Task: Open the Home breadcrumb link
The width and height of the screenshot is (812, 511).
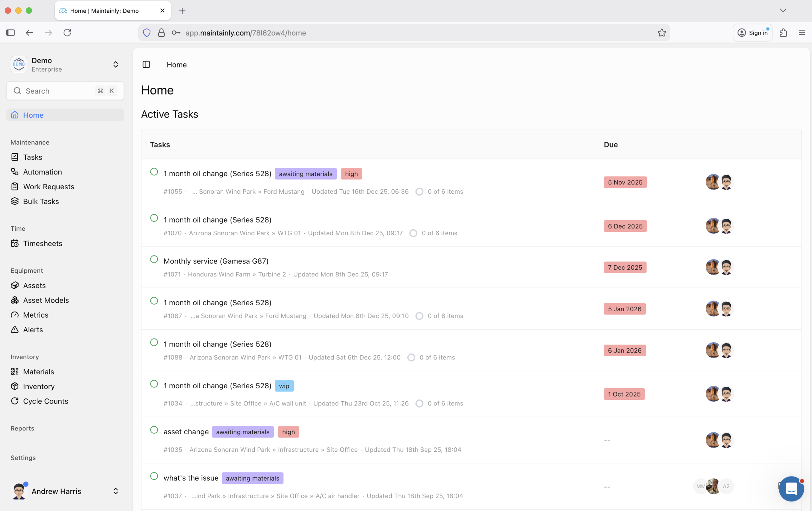Action: point(176,64)
